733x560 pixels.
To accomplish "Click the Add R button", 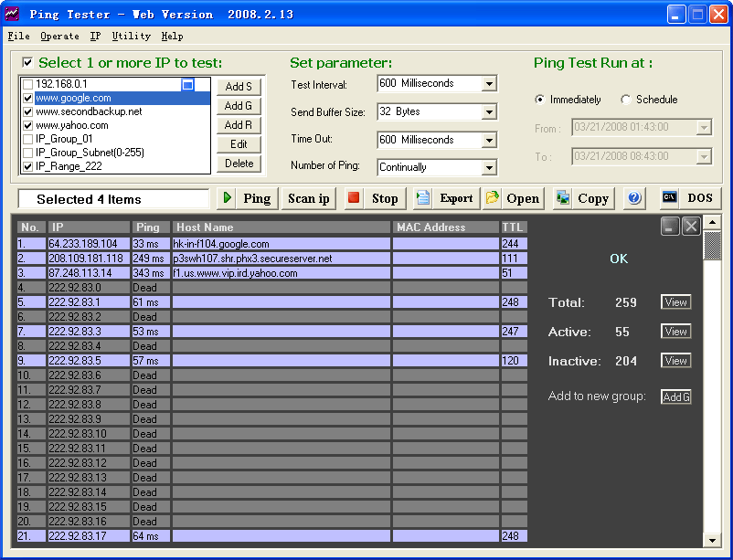I will (x=239, y=125).
